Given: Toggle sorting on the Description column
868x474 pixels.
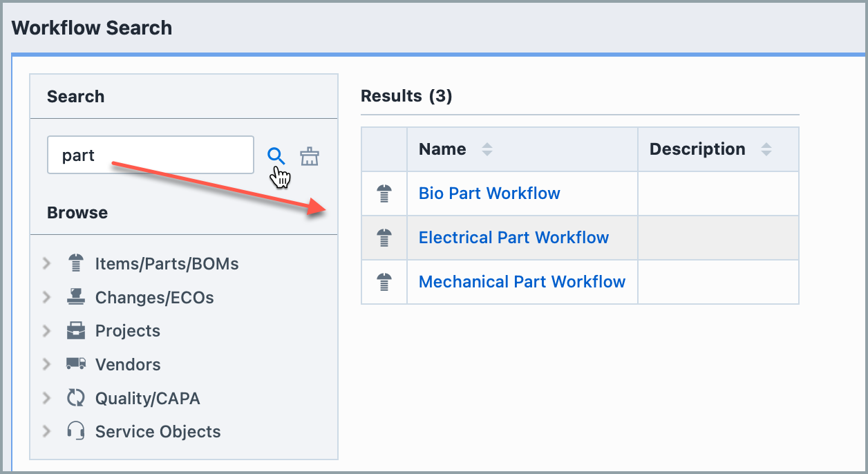Looking at the screenshot, I should click(x=766, y=149).
